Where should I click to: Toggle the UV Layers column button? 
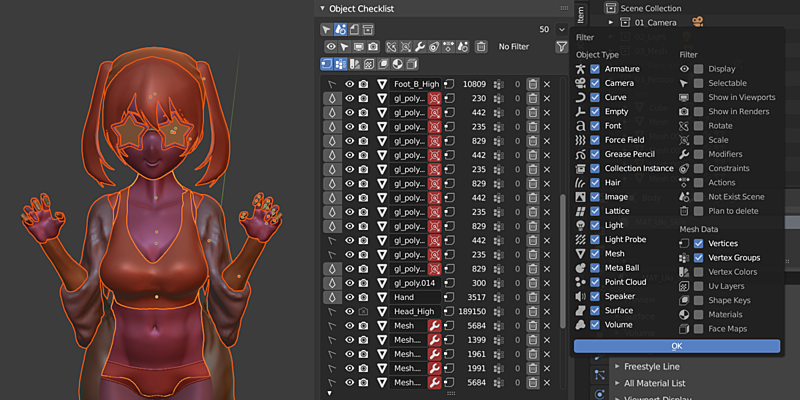tap(369, 64)
